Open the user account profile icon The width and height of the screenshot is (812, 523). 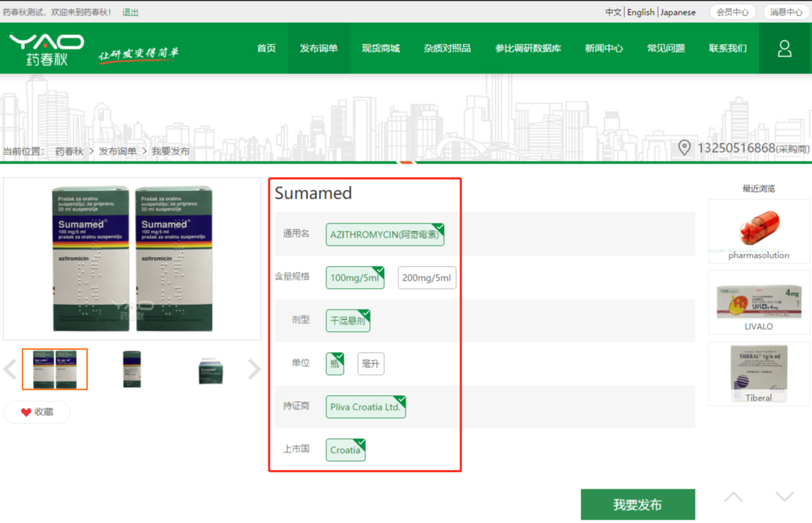pos(784,48)
